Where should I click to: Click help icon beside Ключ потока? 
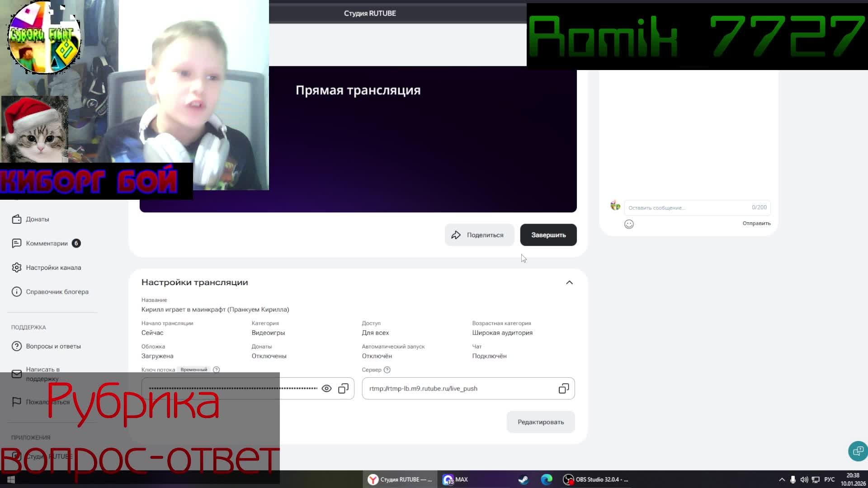pyautogui.click(x=217, y=370)
